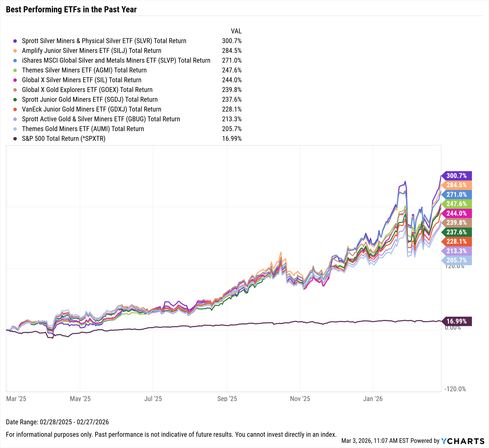Select the Themes Gold Miners ETF (AUMI) label
This screenshot has height=448, width=489.
click(83, 129)
